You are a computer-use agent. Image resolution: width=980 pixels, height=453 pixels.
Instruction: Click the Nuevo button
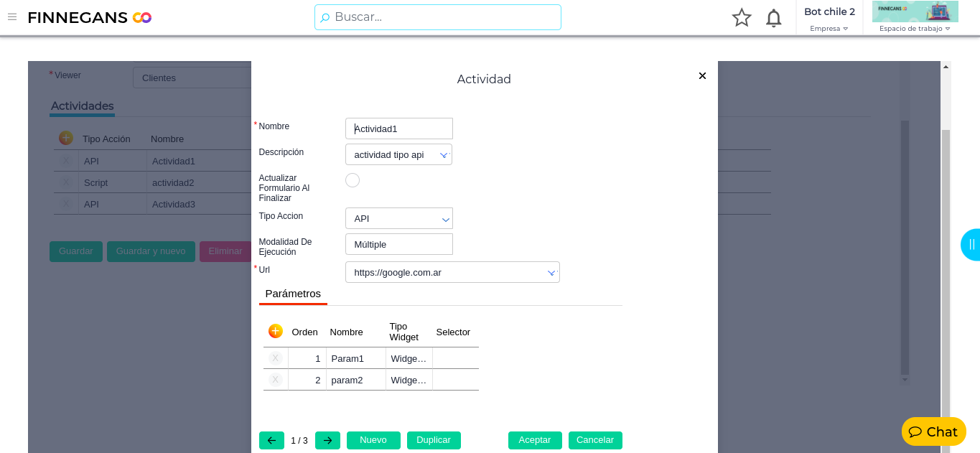click(x=373, y=440)
